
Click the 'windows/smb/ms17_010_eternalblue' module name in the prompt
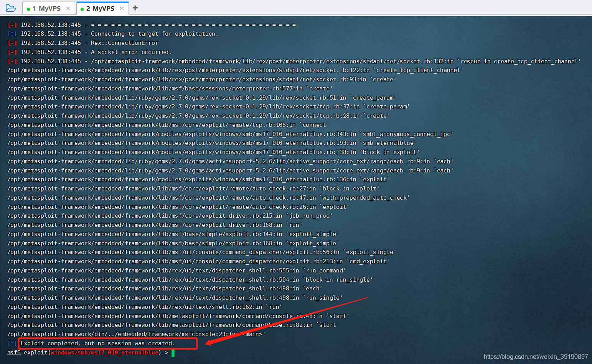click(104, 353)
